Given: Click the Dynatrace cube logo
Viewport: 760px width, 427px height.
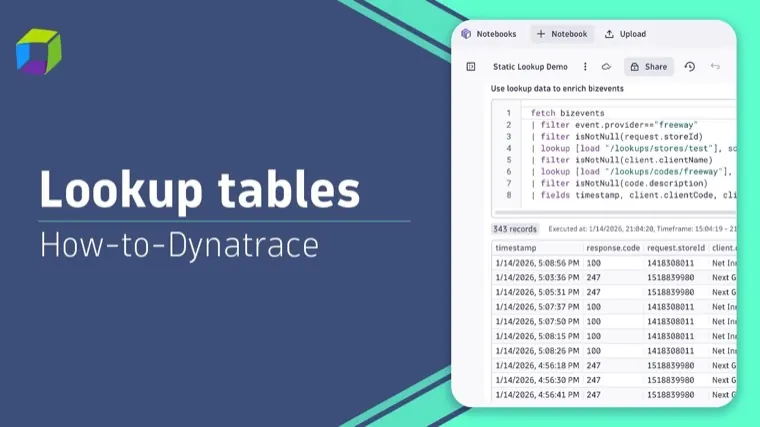Looking at the screenshot, I should point(39,51).
